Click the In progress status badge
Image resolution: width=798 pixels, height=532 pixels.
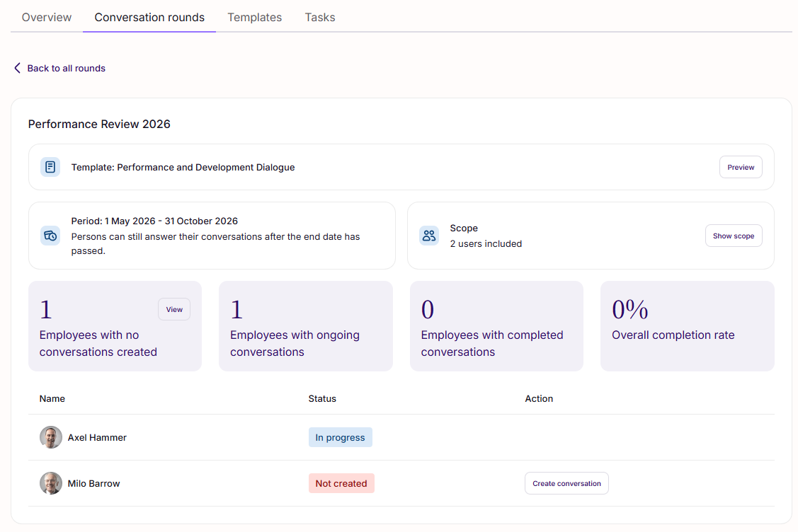(x=340, y=437)
